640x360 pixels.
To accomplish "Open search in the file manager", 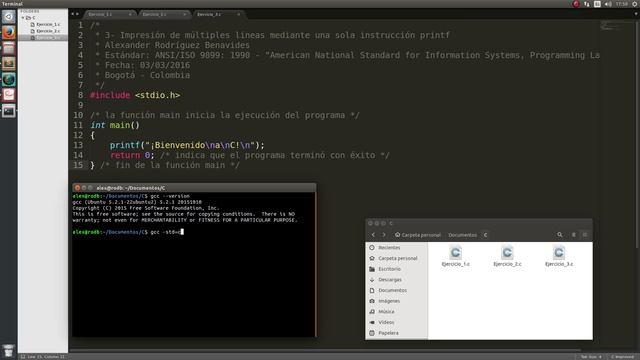I will point(560,235).
